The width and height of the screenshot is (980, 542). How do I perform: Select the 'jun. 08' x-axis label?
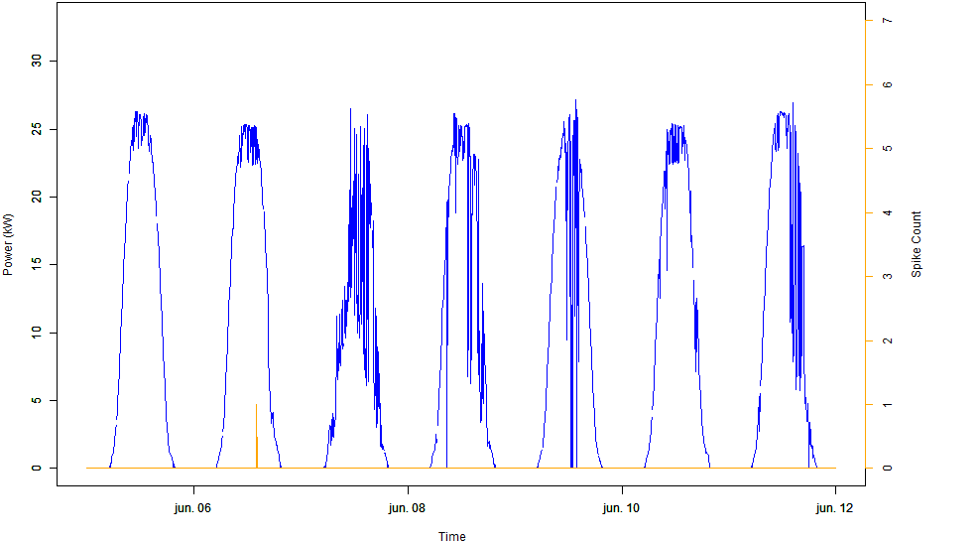point(408,507)
